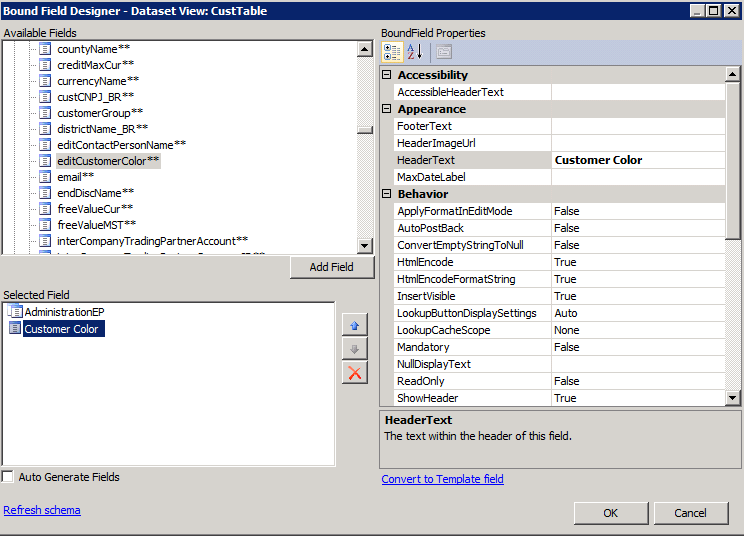Click the Add Field button
The height and width of the screenshot is (536, 744).
pos(331,268)
